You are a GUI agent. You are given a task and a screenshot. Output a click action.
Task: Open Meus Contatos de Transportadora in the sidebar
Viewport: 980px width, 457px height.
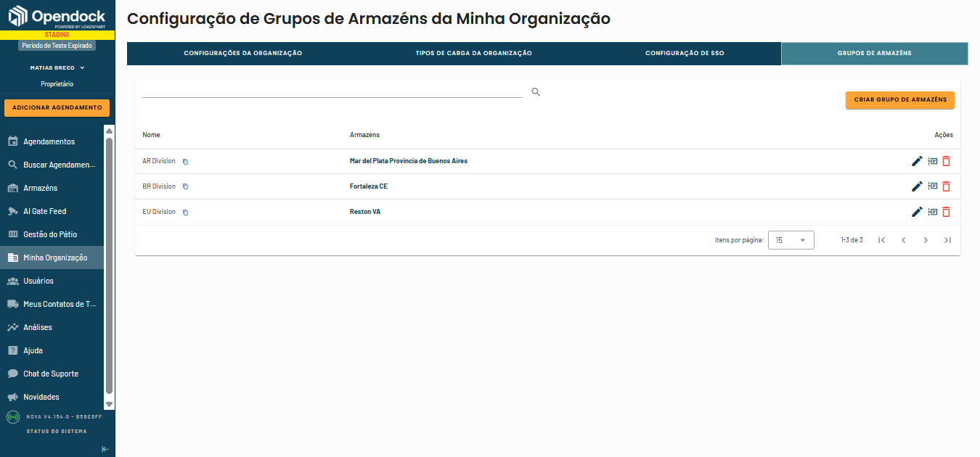pos(52,304)
